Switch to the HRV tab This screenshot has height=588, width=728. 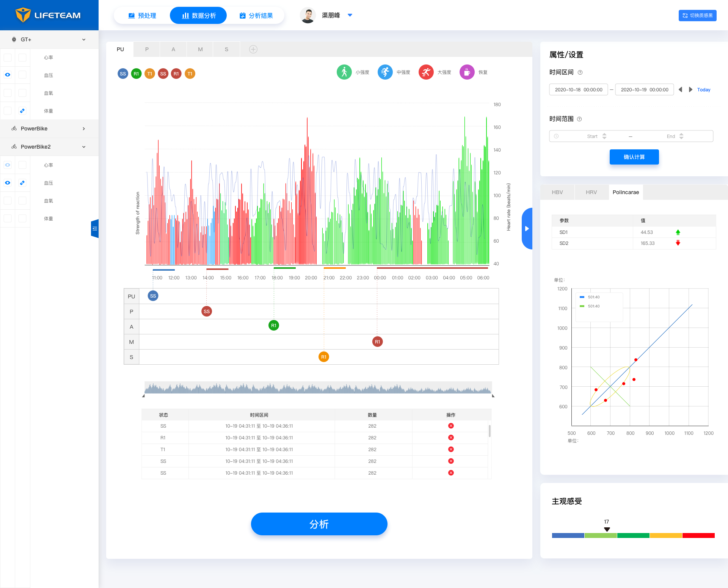[x=591, y=192]
